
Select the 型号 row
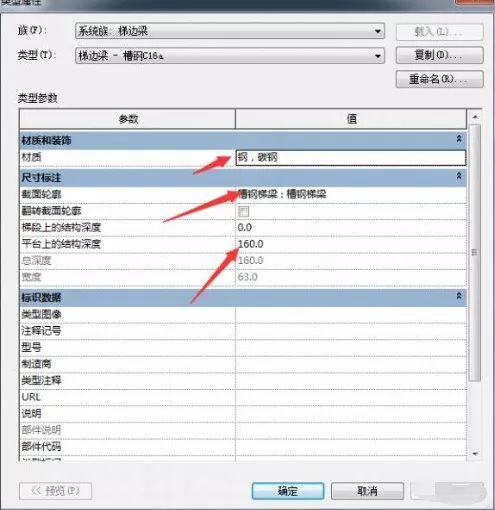[243, 347]
